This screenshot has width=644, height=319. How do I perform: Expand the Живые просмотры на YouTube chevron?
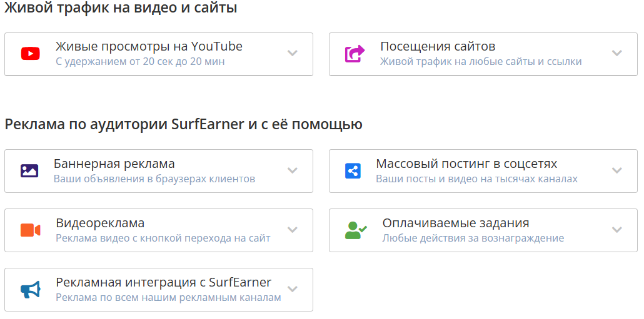click(x=292, y=53)
